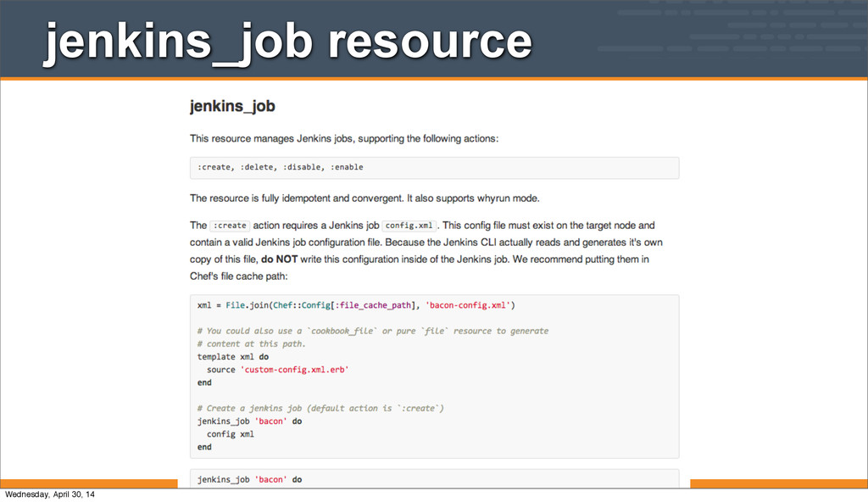Click the slide title "jenkins_job resource"
This screenshot has height=502, width=868.
(288, 42)
